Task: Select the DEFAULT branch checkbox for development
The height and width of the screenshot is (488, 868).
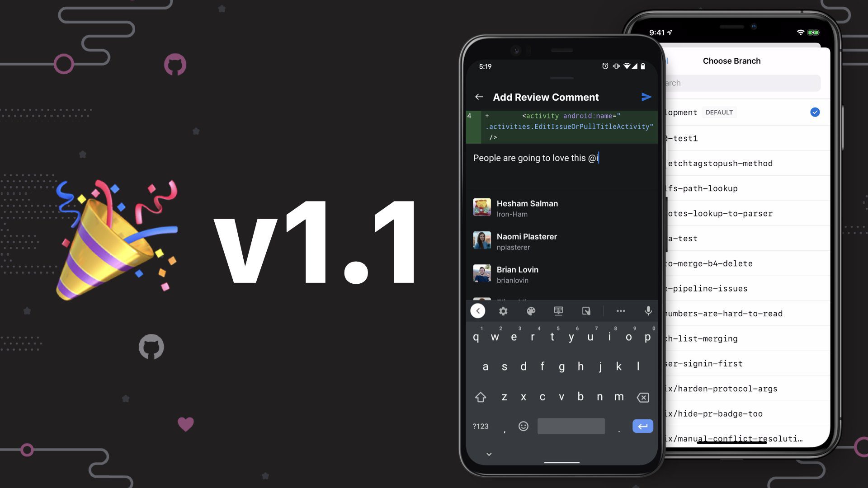Action: pos(815,113)
